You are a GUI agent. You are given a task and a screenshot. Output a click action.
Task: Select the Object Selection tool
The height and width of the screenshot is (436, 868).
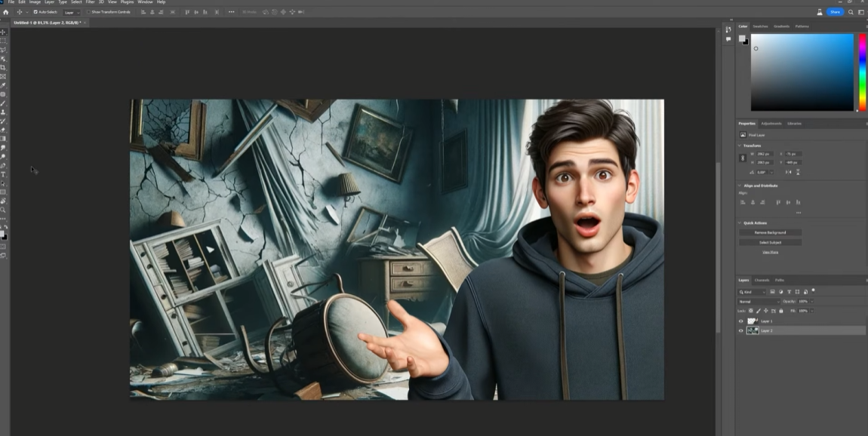pyautogui.click(x=3, y=59)
